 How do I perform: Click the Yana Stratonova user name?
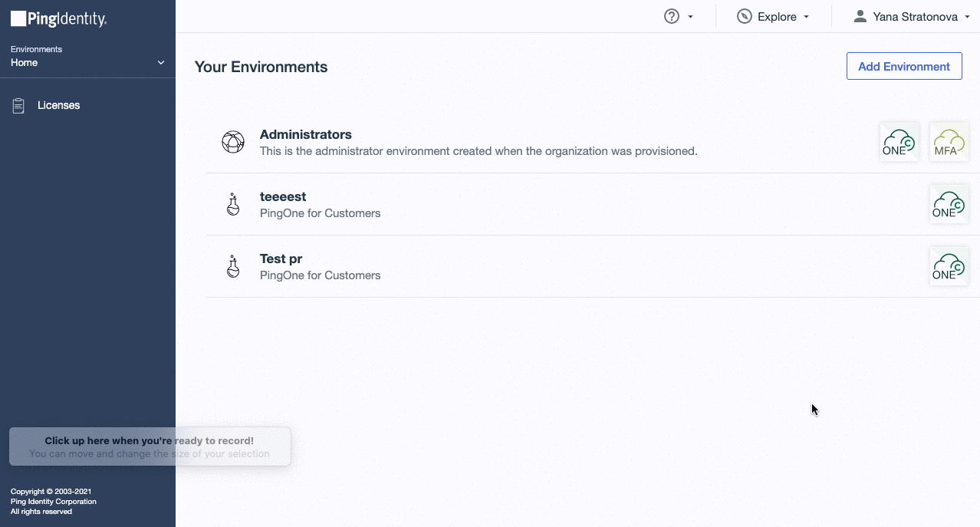coord(915,17)
